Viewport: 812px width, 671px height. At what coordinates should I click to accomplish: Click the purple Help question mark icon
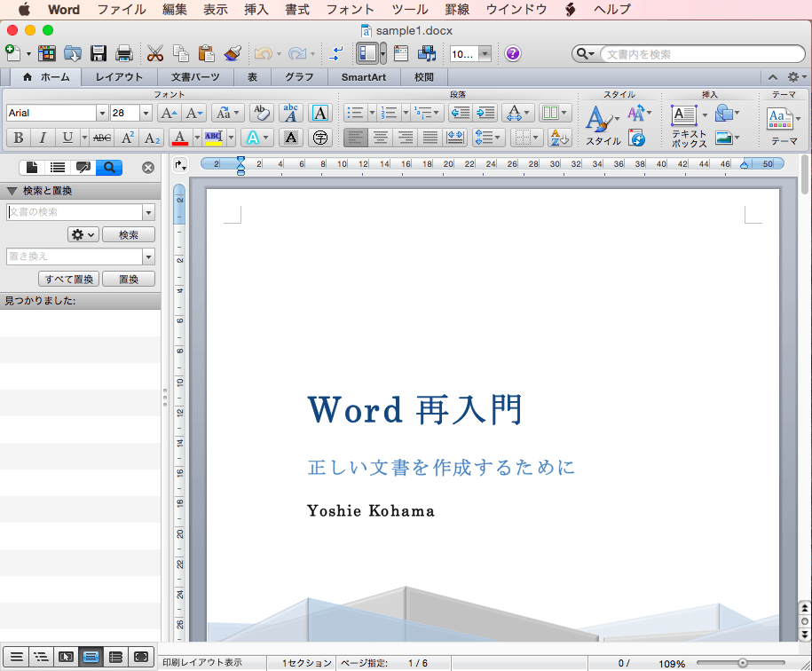513,53
